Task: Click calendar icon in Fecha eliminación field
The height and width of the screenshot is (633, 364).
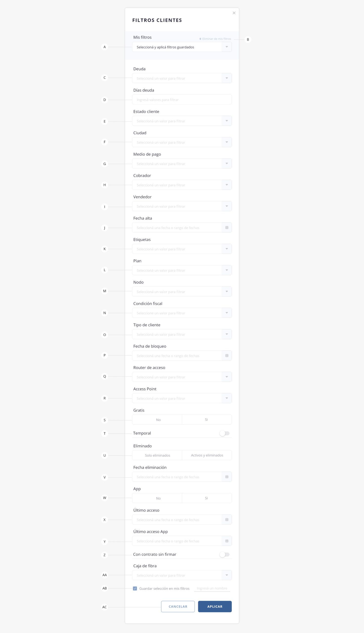Action: [227, 477]
